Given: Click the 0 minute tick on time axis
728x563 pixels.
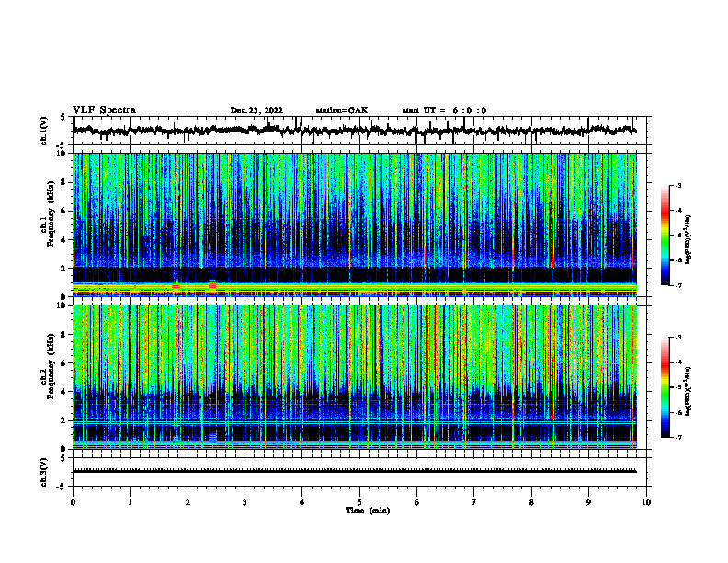Looking at the screenshot, I should [73, 502].
